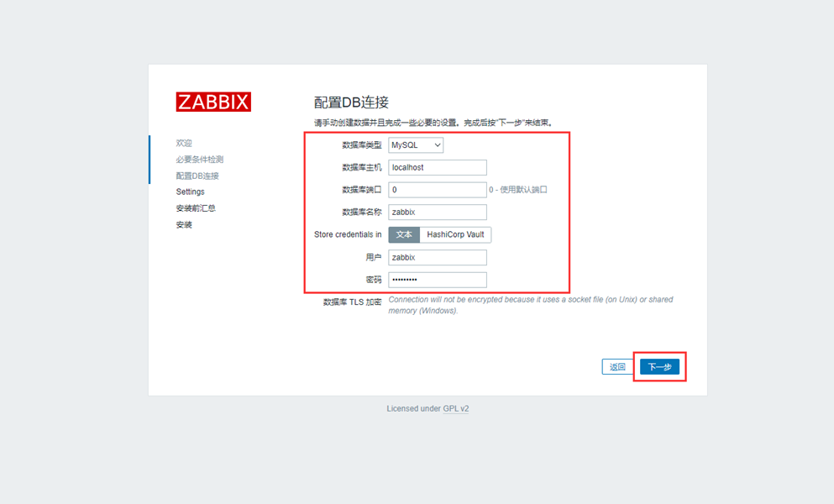This screenshot has width=834, height=504.
Task: Open the 数据库类型 MySQL dropdown
Action: (416, 144)
